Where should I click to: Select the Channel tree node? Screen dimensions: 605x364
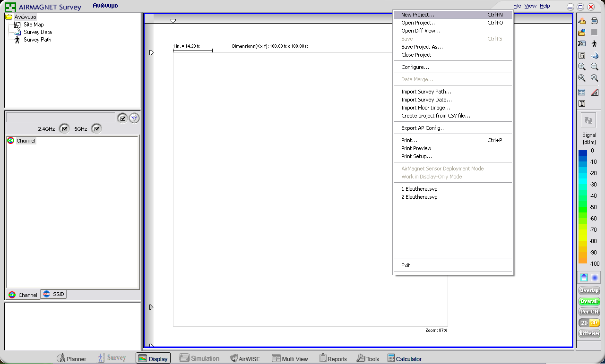pos(26,141)
